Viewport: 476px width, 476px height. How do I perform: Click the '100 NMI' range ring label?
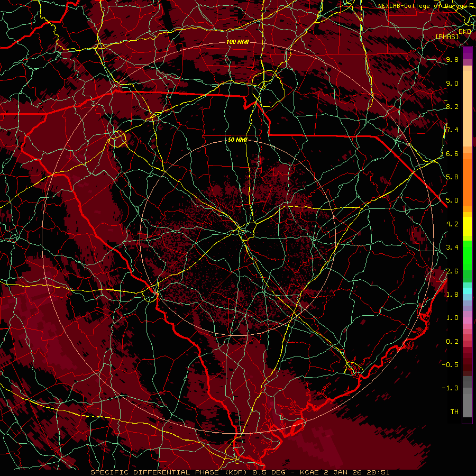(237, 42)
